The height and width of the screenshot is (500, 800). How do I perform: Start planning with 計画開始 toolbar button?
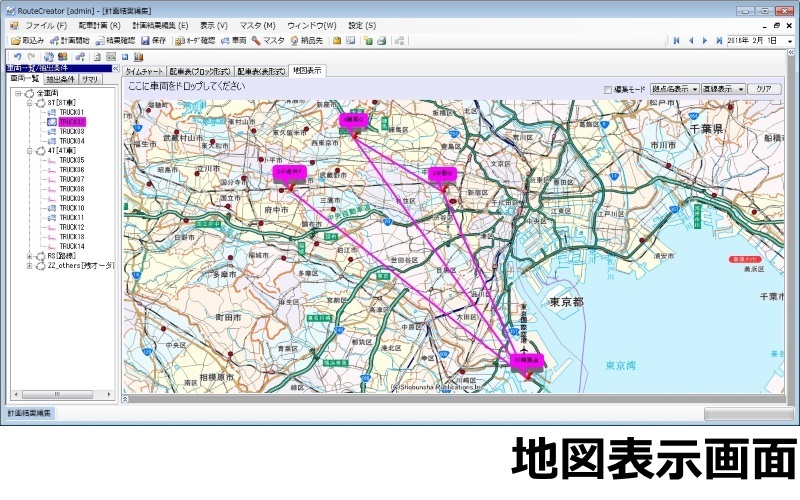click(69, 41)
